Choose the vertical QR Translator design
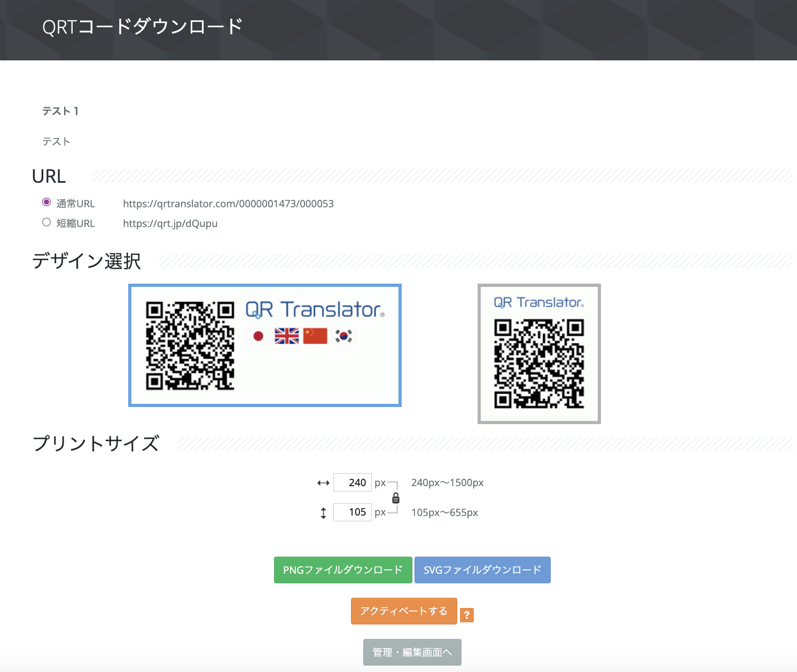 click(x=539, y=354)
